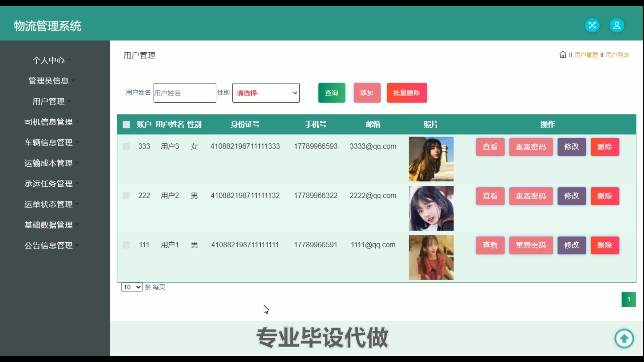Screen dimensions: 644x362
Task: Click 重置密码 for 用户2
Action: [531, 196]
